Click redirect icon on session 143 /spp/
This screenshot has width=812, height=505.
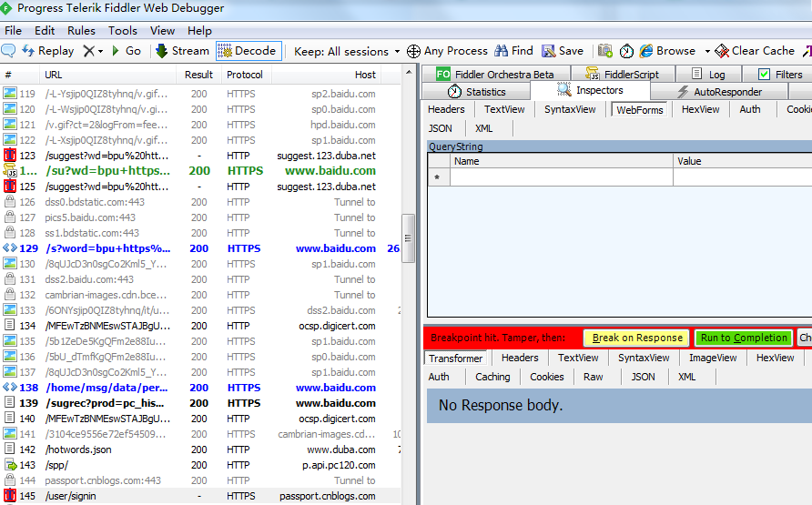10,465
